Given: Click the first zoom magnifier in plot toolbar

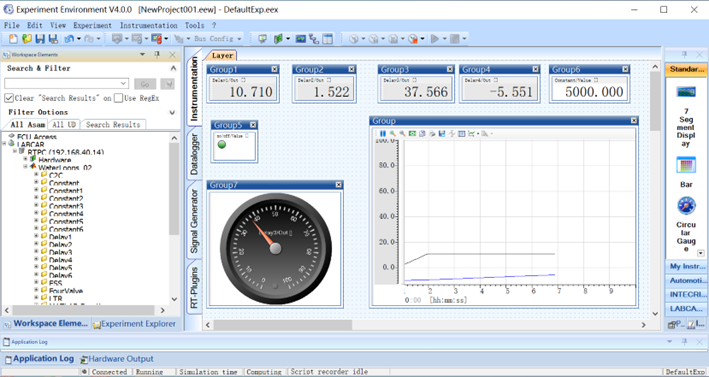Looking at the screenshot, I should [x=392, y=133].
